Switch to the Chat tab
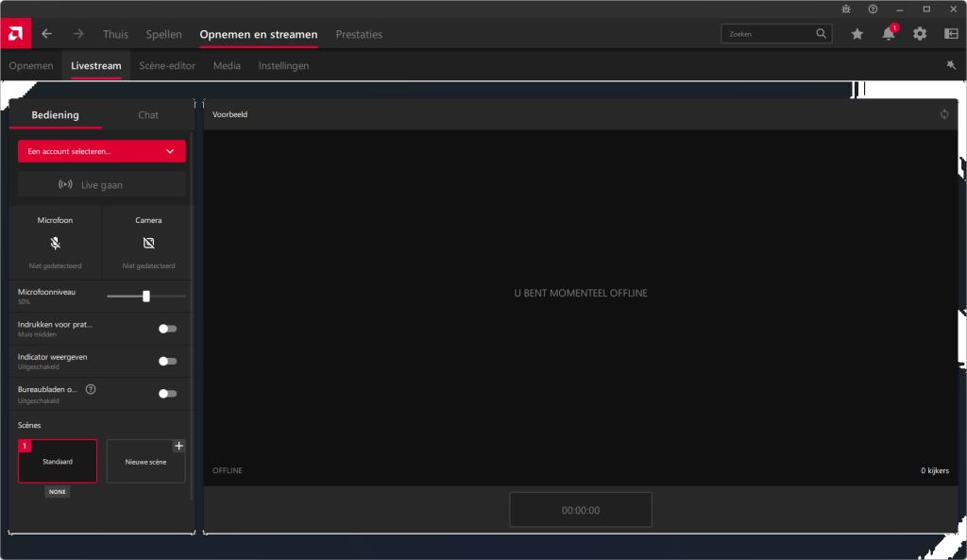The width and height of the screenshot is (967, 560). coord(148,115)
